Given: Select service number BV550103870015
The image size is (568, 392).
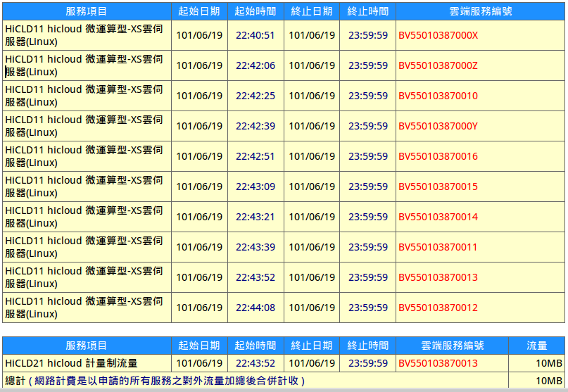Looking at the screenshot, I should click(x=438, y=186).
